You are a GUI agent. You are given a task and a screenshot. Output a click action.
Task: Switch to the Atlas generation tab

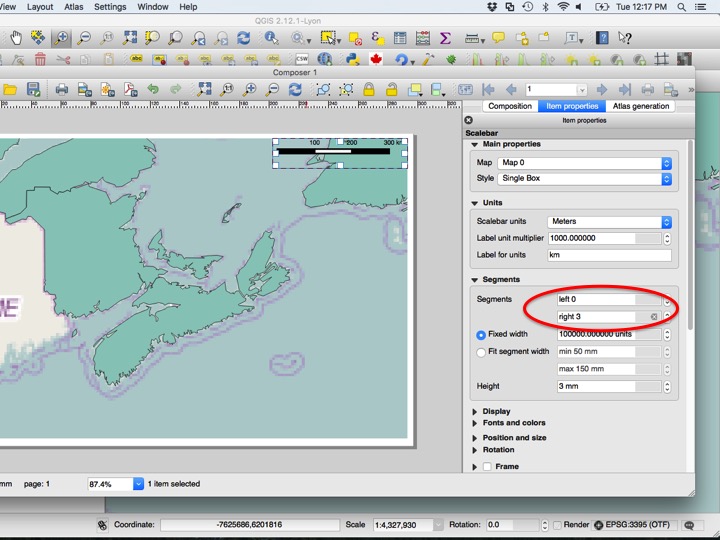[x=641, y=106]
